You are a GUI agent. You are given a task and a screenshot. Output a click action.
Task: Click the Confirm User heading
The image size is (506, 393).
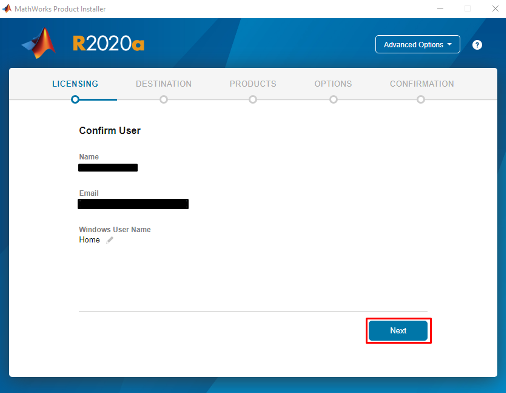pyautogui.click(x=110, y=131)
